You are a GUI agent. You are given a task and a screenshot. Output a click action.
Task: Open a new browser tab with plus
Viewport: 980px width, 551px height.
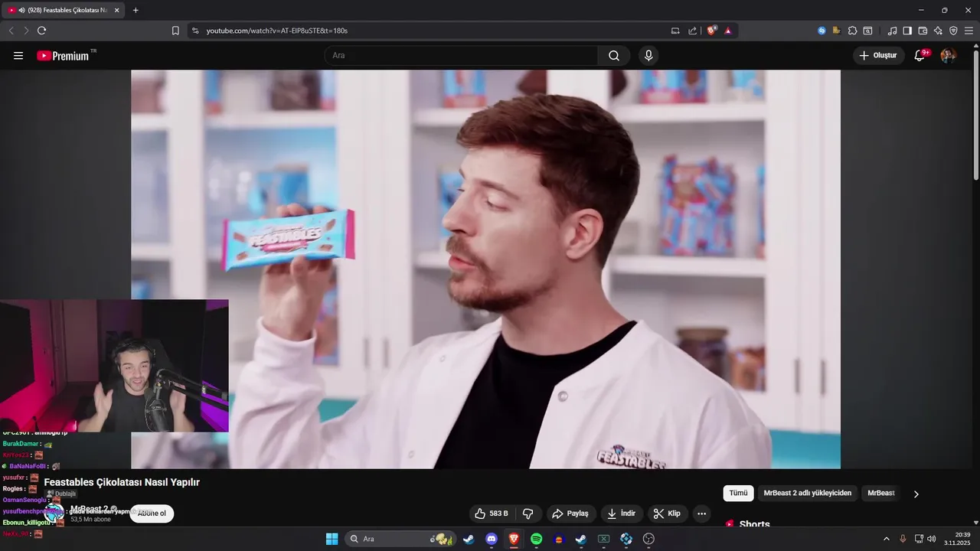[136, 10]
